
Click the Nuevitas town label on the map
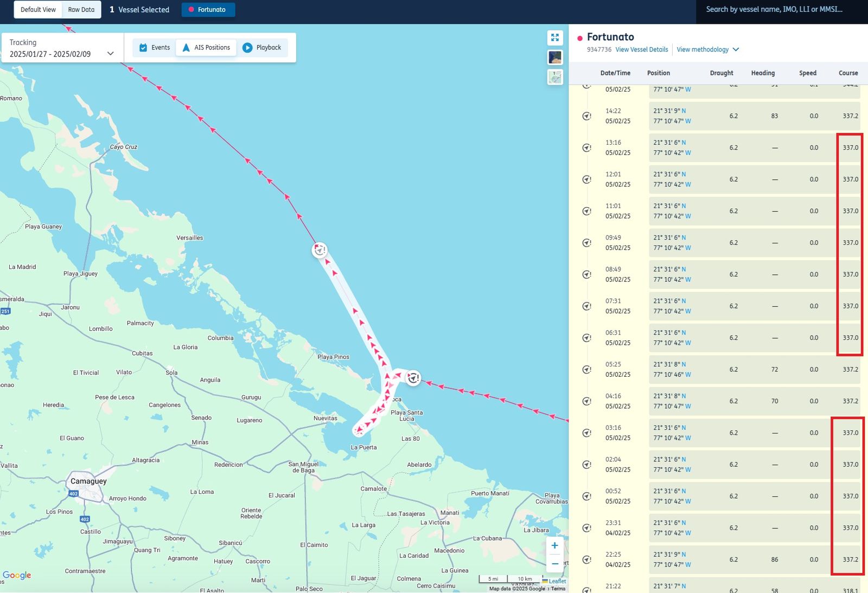325,418
